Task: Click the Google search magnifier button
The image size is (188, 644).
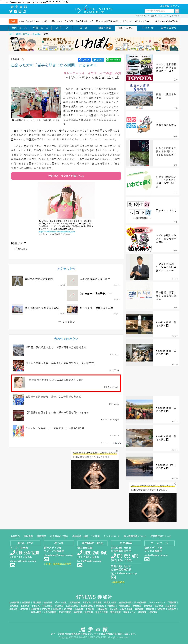Action: [177, 11]
